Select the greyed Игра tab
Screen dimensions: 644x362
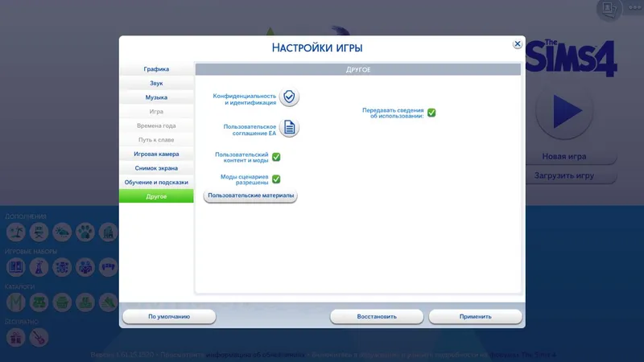156,112
